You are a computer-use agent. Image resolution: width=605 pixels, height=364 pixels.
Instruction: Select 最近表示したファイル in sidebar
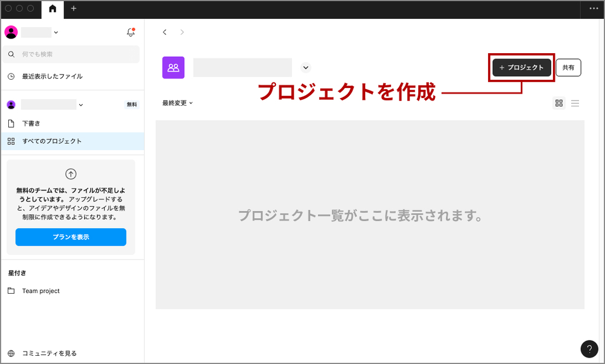pos(52,76)
